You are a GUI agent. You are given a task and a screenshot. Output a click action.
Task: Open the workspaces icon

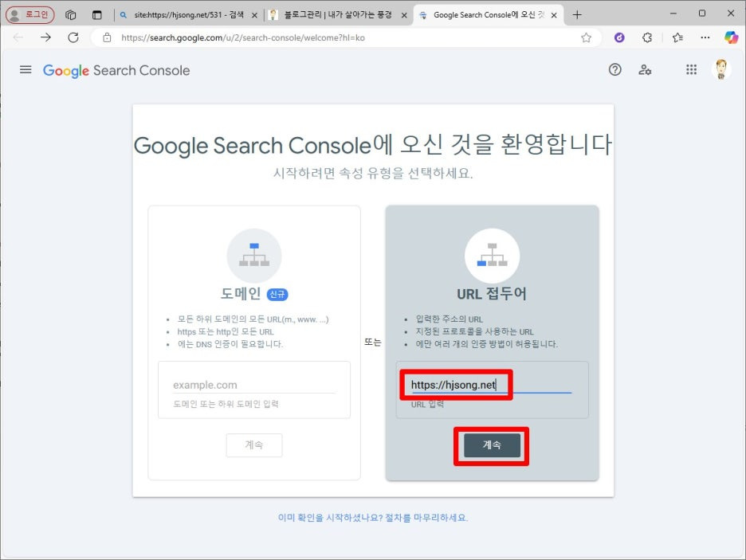click(70, 14)
